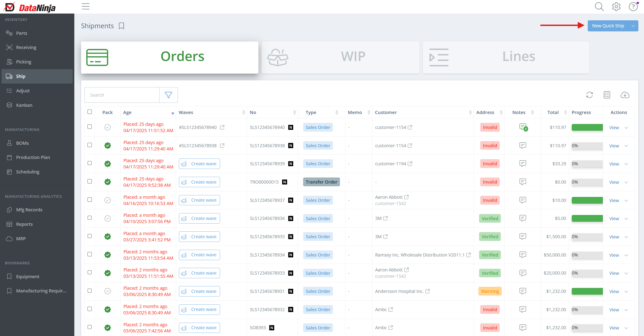Viewport: 644px width, 336px height.
Task: Open Picking in the sidebar menu
Action: click(x=23, y=62)
